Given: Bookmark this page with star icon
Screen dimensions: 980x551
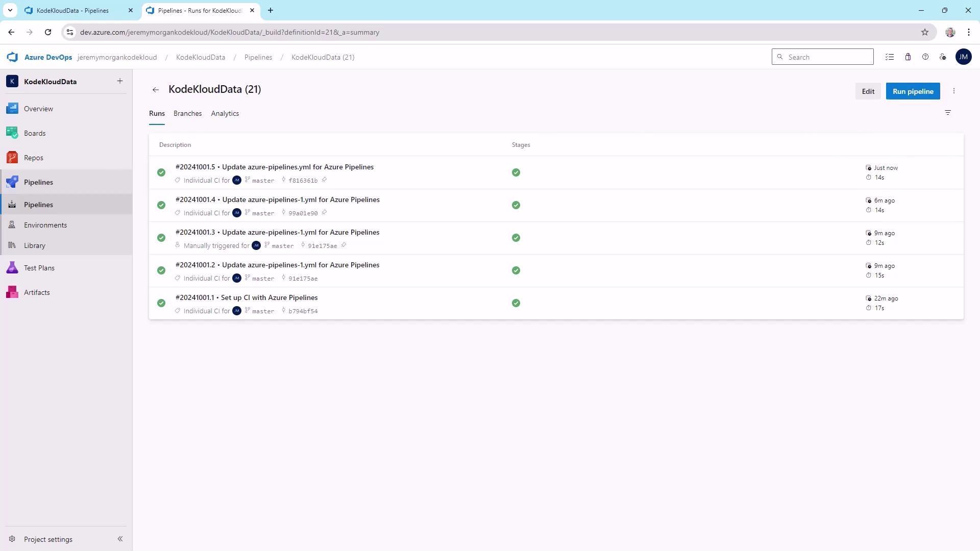Looking at the screenshot, I should click(925, 32).
